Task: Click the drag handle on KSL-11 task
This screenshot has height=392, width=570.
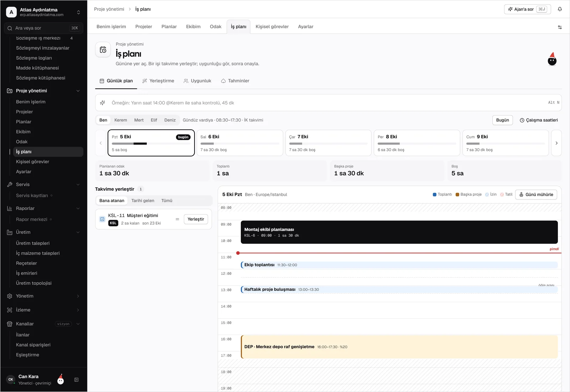Action: tap(177, 219)
